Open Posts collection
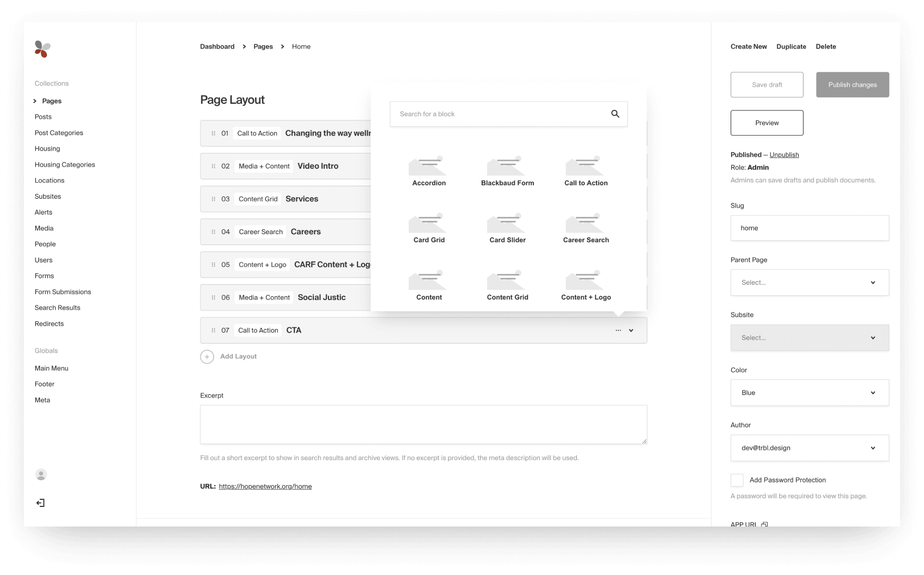This screenshot has width=924, height=575. [43, 117]
